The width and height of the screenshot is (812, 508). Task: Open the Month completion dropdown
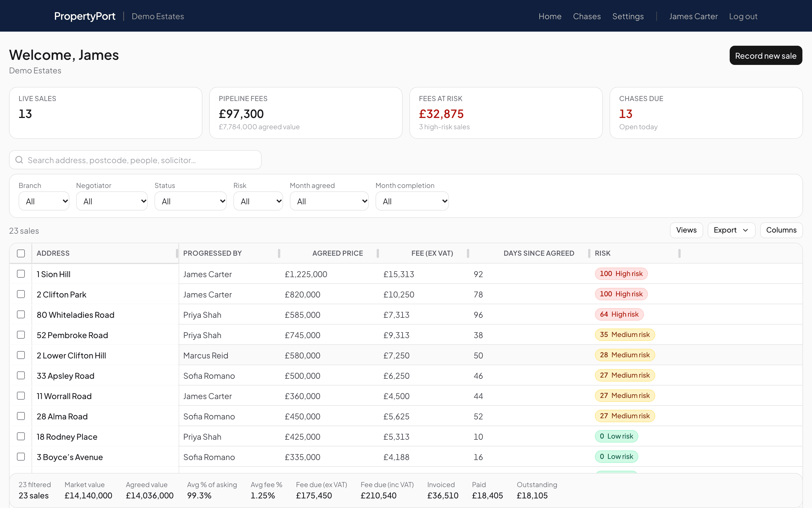point(412,201)
